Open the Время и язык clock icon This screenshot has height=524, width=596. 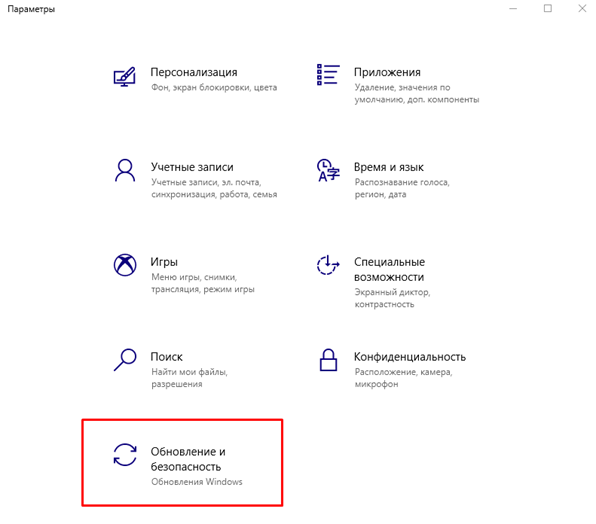328,170
